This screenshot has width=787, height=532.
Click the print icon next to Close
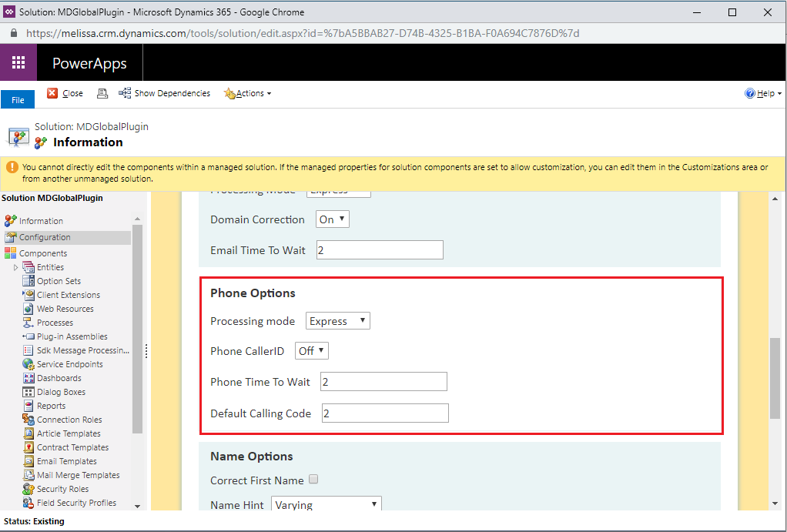click(x=102, y=93)
